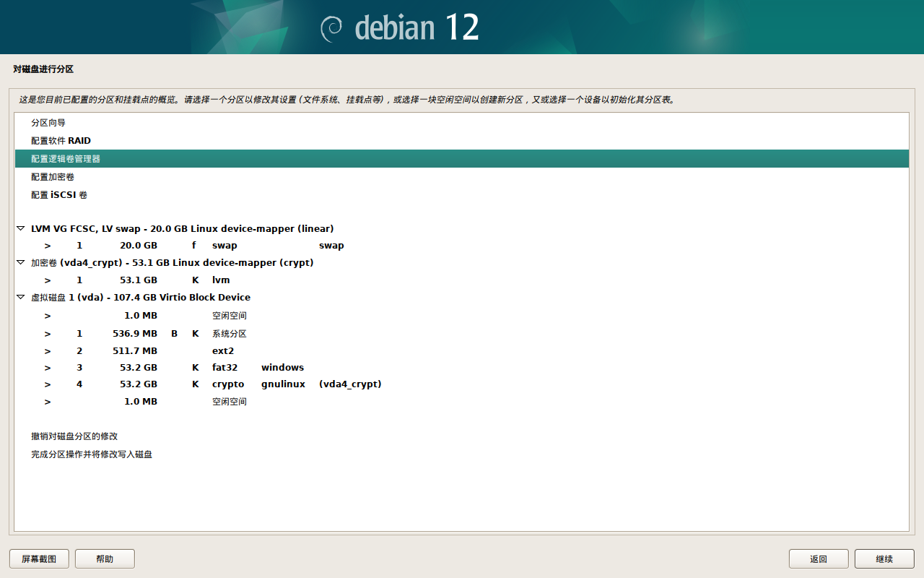Viewport: 924px width, 578px height.
Task: Select the free space row below the crypto gnulinux partition
Action: 461,402
